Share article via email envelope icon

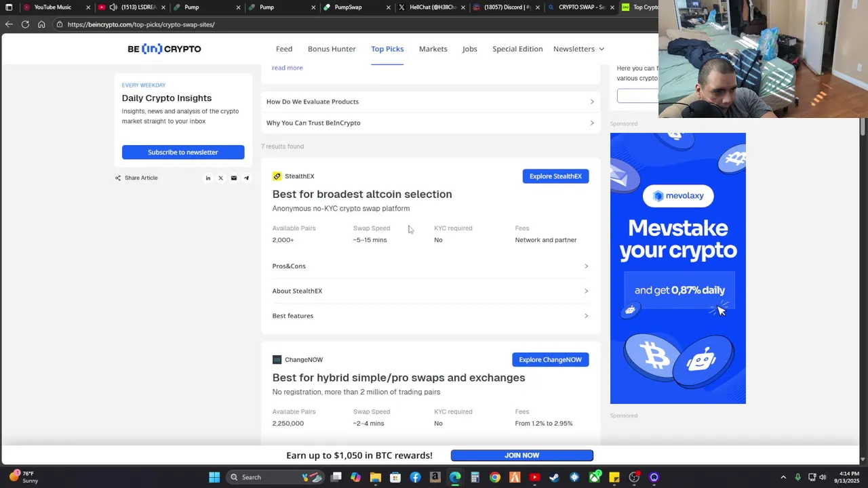[234, 178]
